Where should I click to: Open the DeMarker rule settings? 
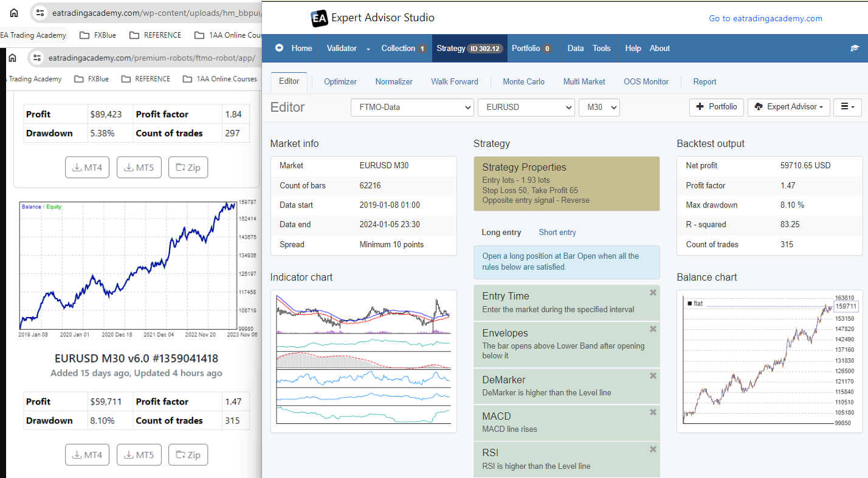pyautogui.click(x=567, y=386)
